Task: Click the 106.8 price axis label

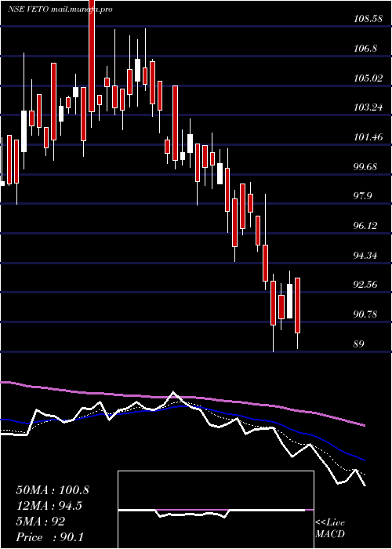Action: (x=365, y=49)
